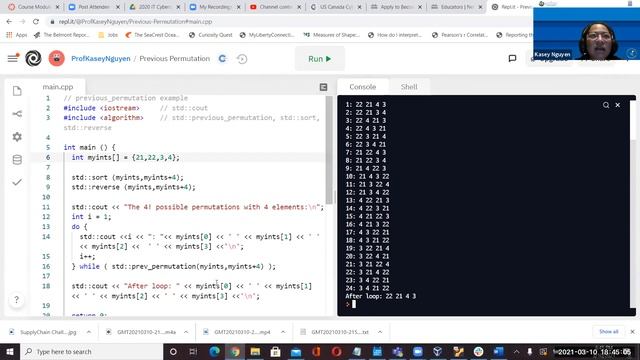Click 'After loop: 22 21 4 3' console output
The width and height of the screenshot is (640, 360).
coord(380,296)
